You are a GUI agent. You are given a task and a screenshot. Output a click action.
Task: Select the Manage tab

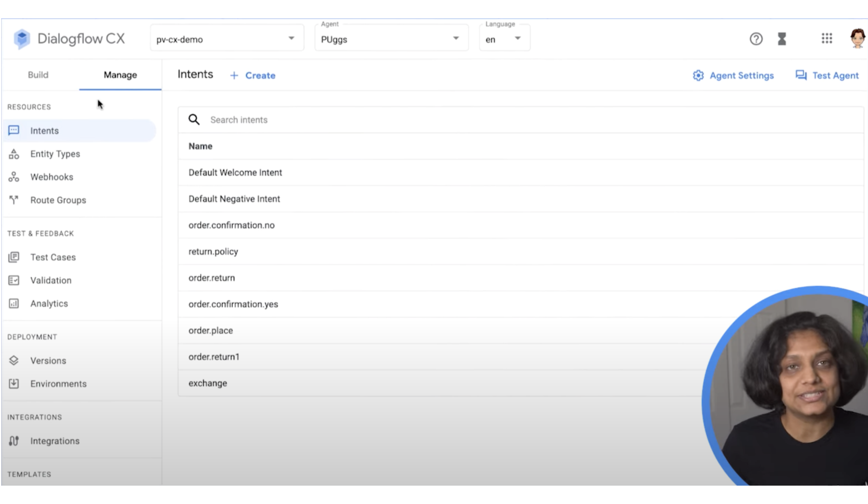coord(120,75)
